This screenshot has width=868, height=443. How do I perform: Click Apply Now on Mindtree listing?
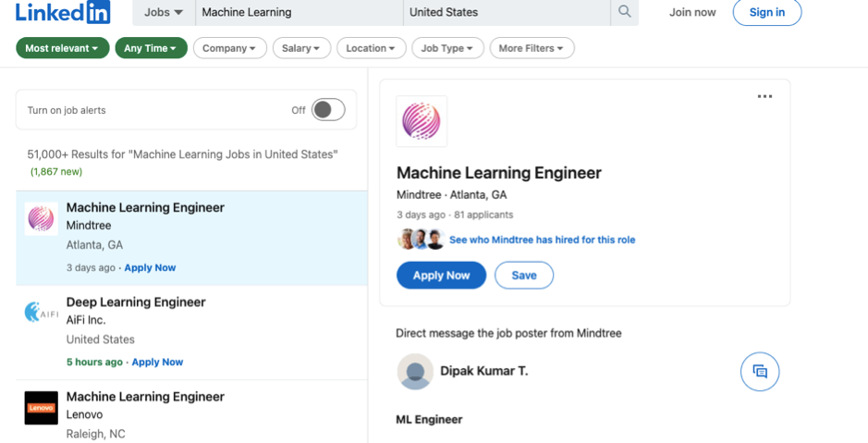click(x=150, y=267)
